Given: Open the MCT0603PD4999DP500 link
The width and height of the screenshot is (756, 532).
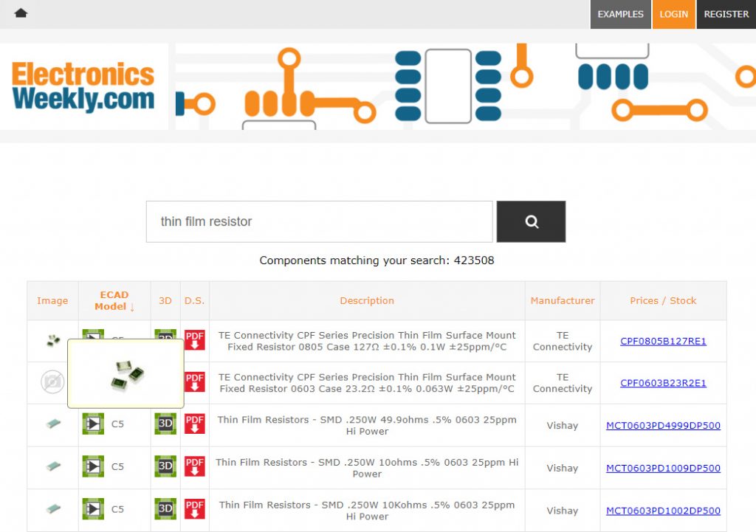Looking at the screenshot, I should click(663, 426).
